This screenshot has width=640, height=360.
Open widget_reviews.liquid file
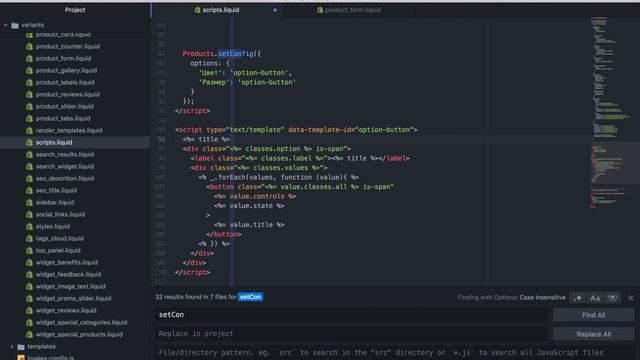coord(66,311)
